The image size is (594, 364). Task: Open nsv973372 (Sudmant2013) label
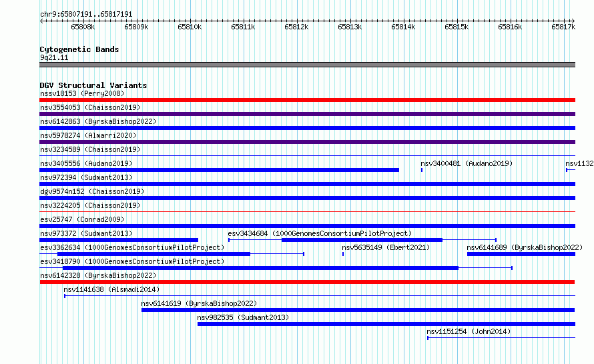tap(86, 233)
